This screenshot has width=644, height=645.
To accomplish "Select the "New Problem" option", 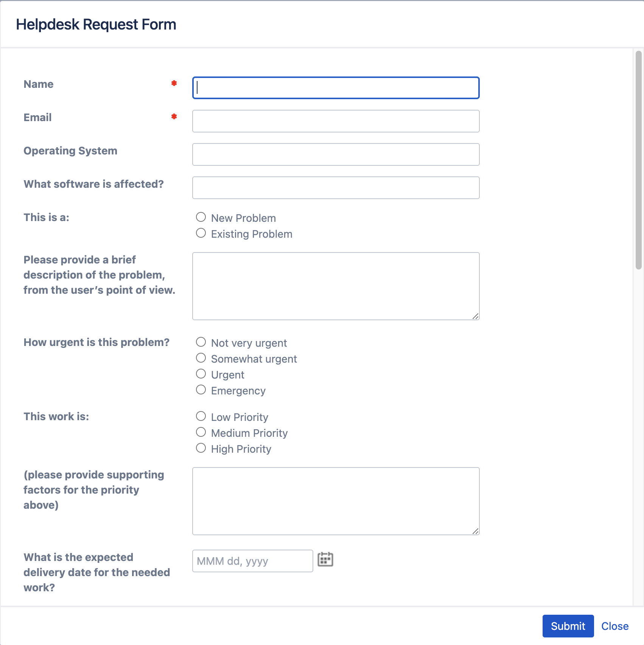I will coord(201,217).
